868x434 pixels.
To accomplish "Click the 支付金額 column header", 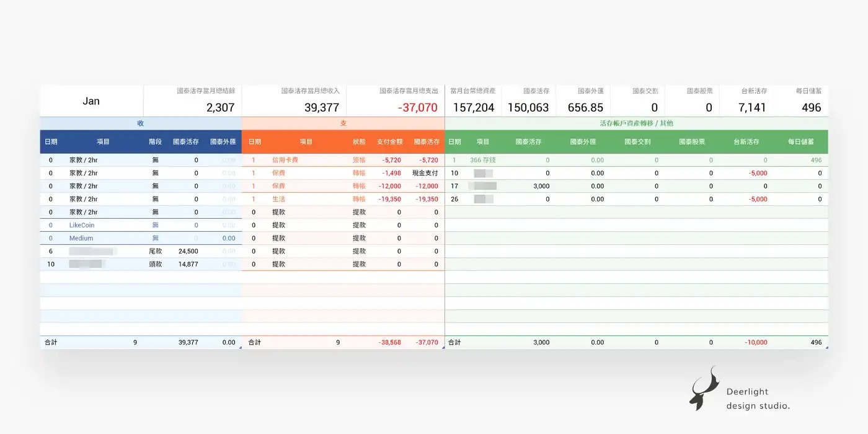I will pyautogui.click(x=389, y=142).
